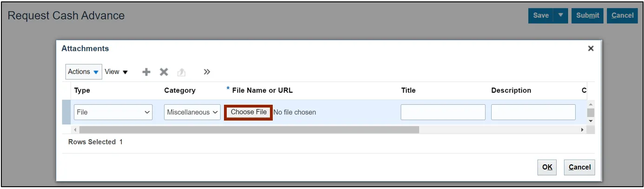
Task: Click the X delete attachment icon
Action: click(164, 72)
